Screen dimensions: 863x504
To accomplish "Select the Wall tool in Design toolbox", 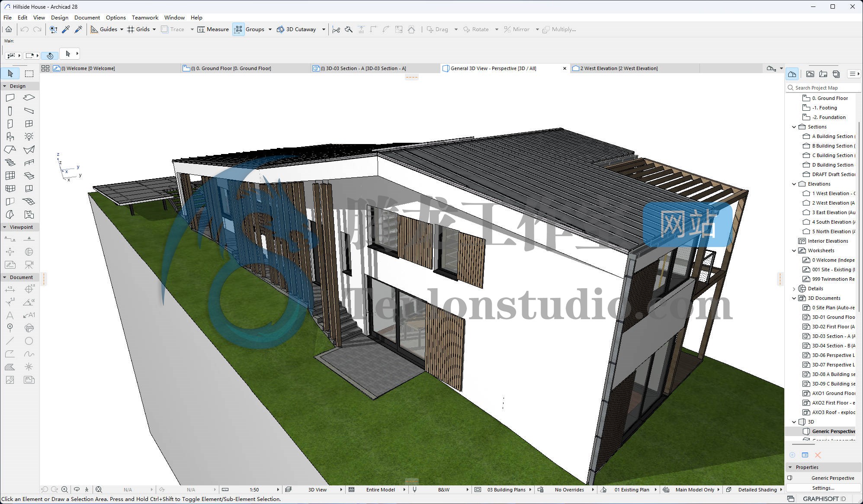I will pos(10,98).
